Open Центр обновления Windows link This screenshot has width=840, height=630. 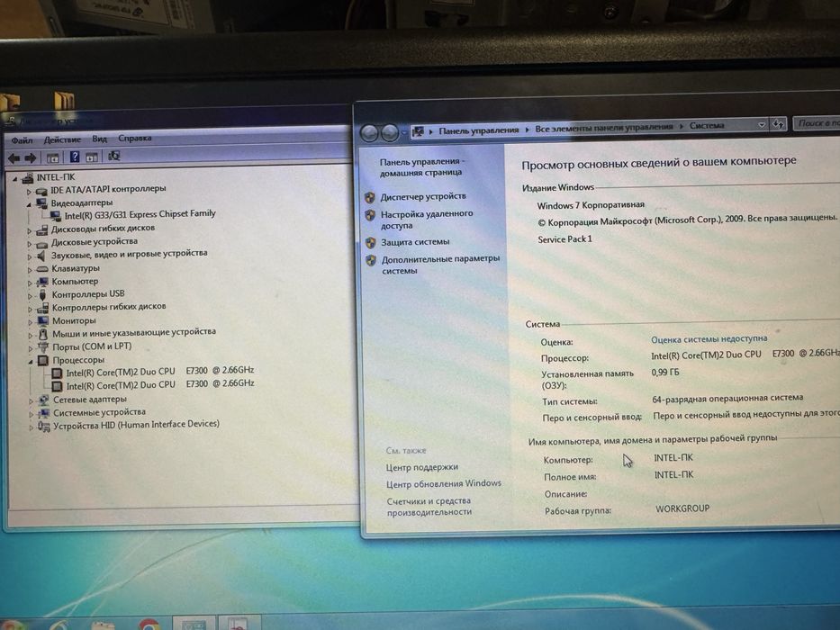coord(444,484)
